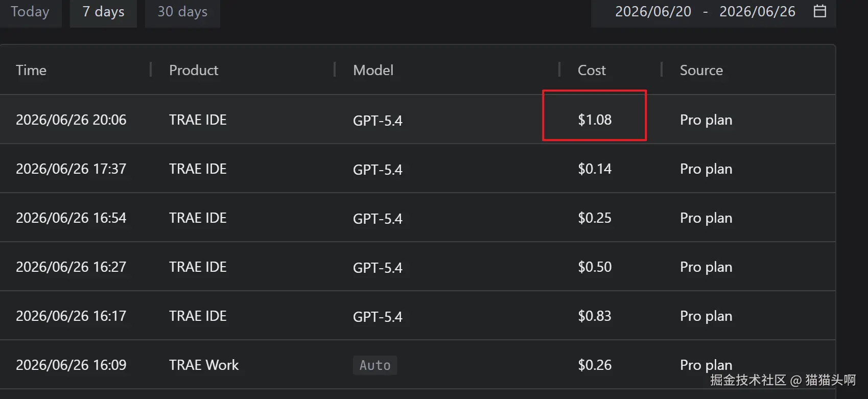This screenshot has height=399, width=868.
Task: Select the $0.14 cost value
Action: (x=595, y=169)
